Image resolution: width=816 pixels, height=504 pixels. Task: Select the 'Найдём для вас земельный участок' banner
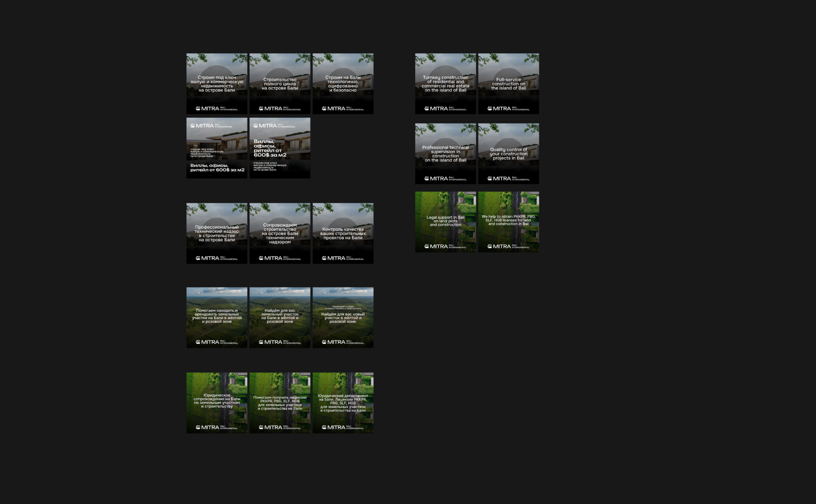(280, 318)
